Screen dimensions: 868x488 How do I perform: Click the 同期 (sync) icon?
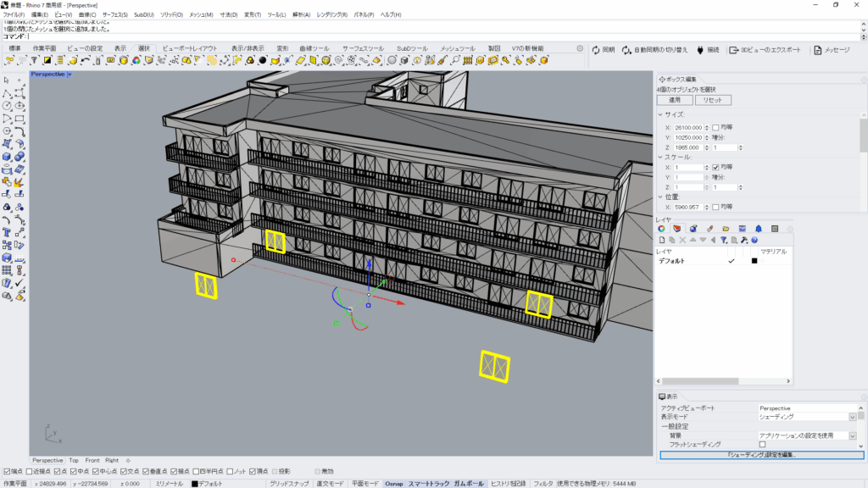point(596,50)
